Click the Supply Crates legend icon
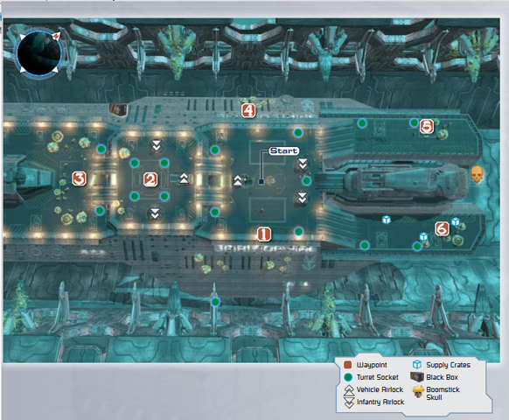509x420 pixels. [x=417, y=365]
